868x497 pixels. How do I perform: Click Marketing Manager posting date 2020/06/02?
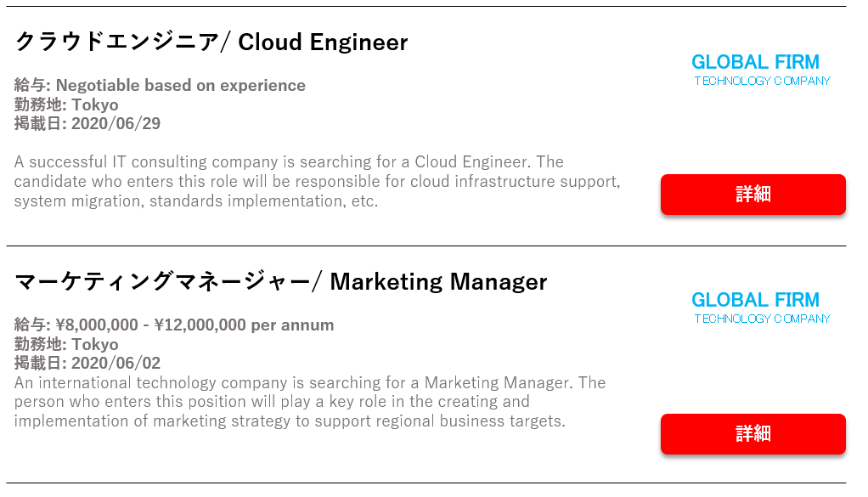[116, 363]
